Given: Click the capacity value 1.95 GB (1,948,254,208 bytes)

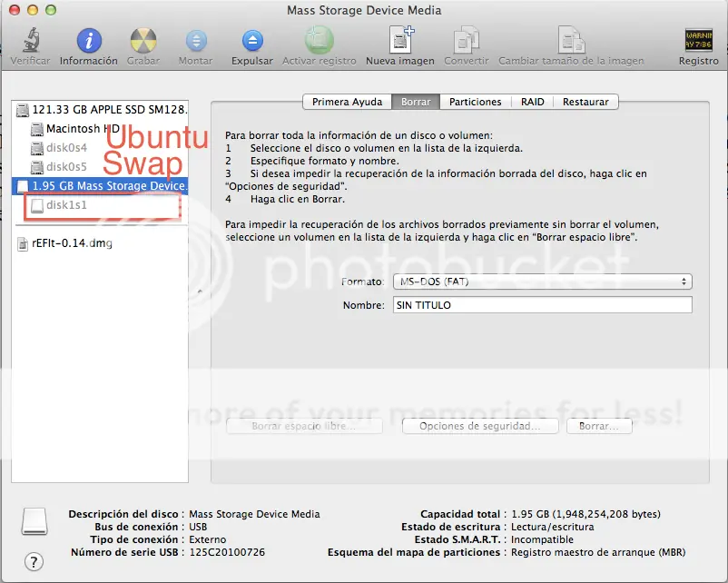Looking at the screenshot, I should (x=585, y=514).
